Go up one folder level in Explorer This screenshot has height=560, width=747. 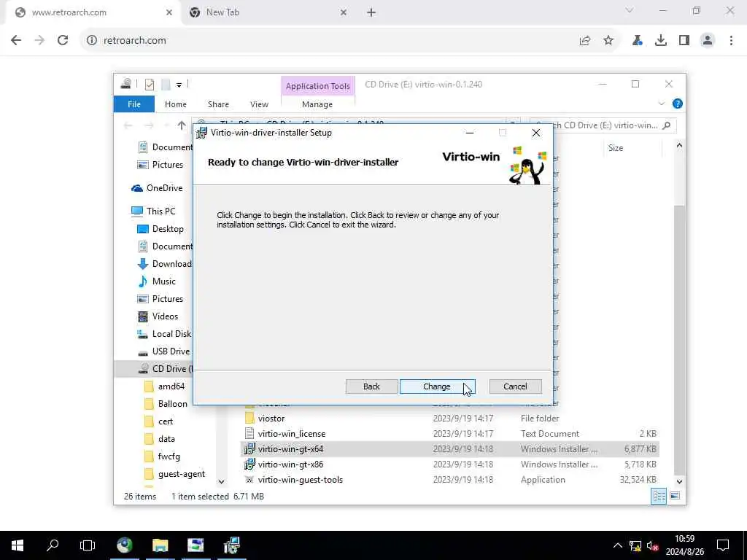click(x=182, y=125)
